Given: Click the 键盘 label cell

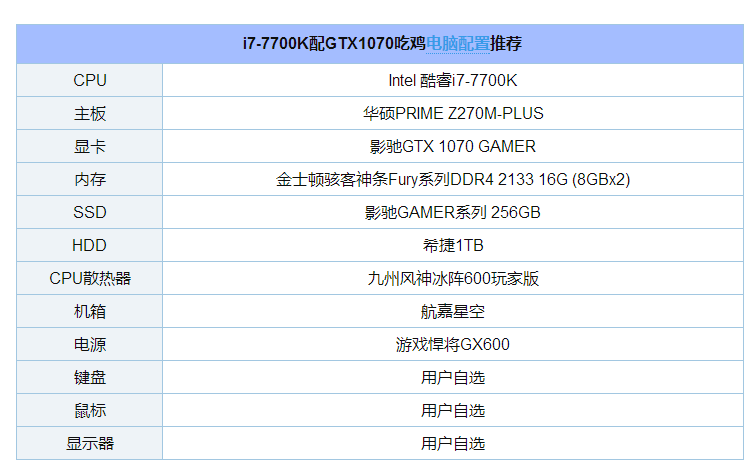Looking at the screenshot, I should (90, 378).
